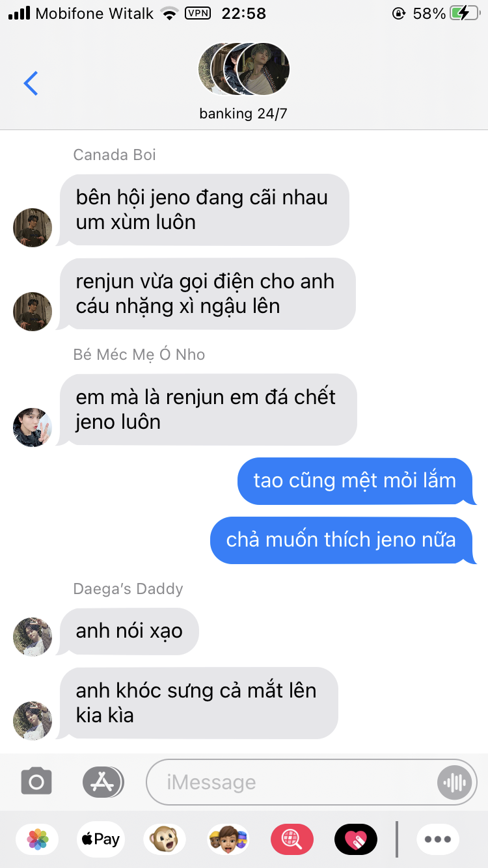Open Apple Pay in app drawer
Viewport: 488px width, 868px height.
[x=100, y=839]
